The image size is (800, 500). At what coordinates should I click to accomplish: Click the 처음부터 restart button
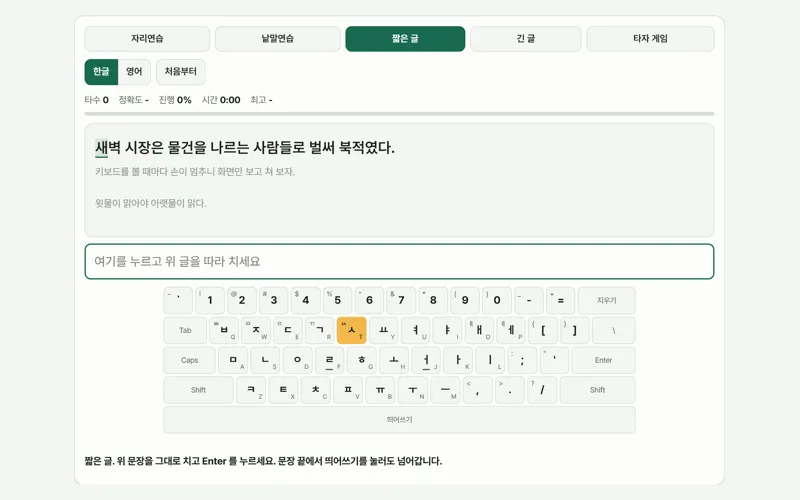click(181, 71)
